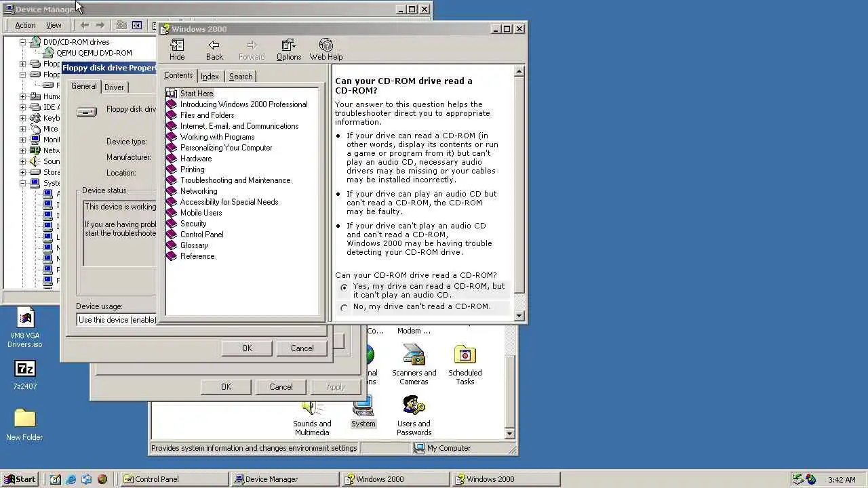This screenshot has height=488, width=868.
Task: Click OK in Floppy disk drive Properties
Action: pos(247,348)
